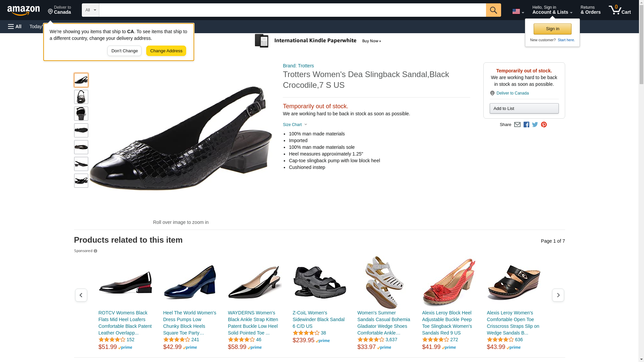Go to next related products page
Screen dimensions: 644x362
[x=558, y=295]
